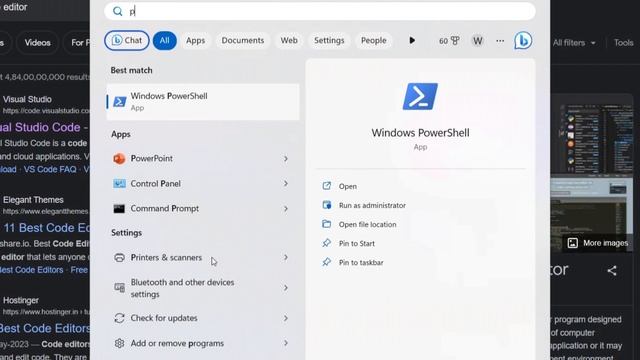
Task: Choose Open file location
Action: 367,224
